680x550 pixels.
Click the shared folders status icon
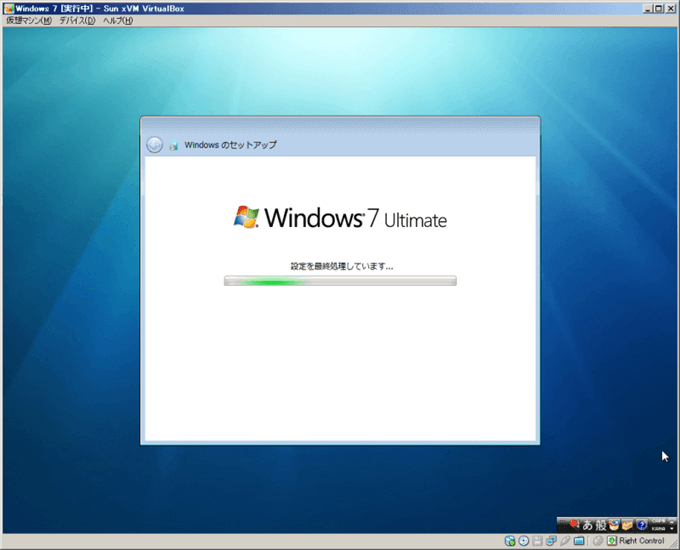(x=579, y=541)
